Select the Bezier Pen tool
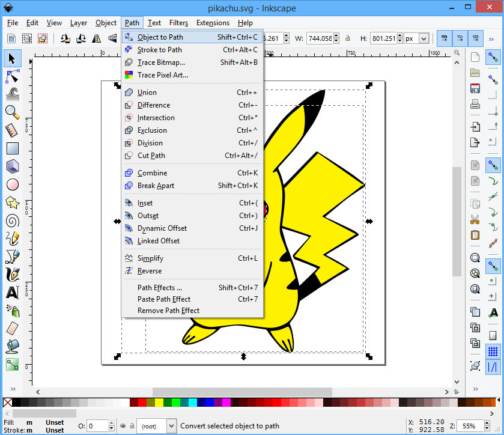This screenshot has height=435, width=504. coord(12,257)
